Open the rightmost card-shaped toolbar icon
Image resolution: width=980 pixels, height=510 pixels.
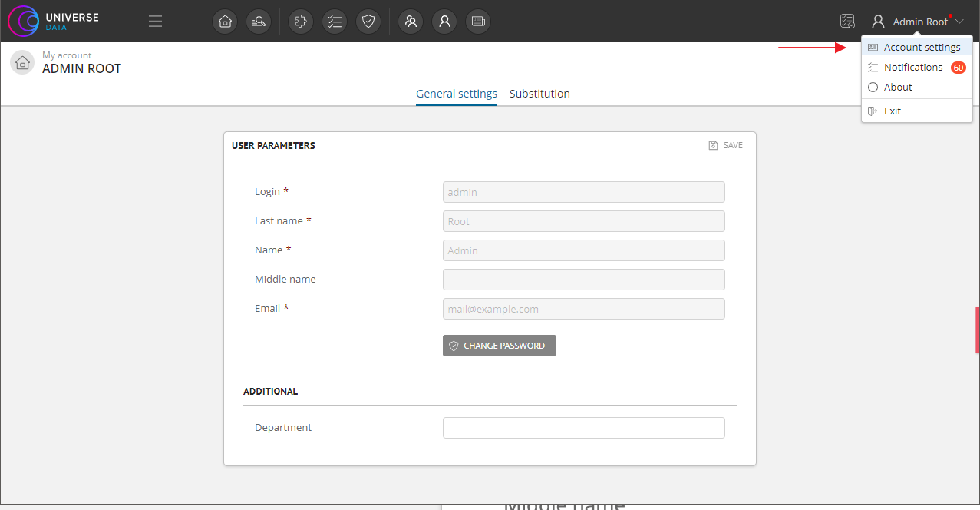point(478,22)
